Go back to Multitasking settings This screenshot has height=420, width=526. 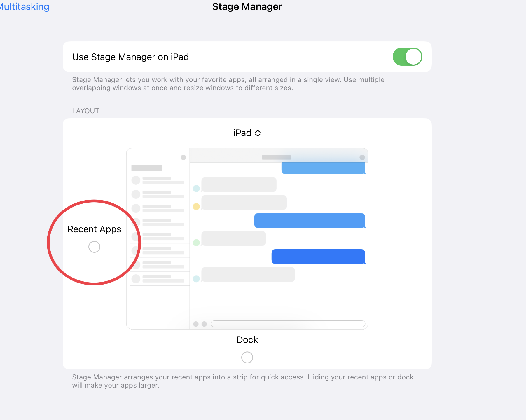click(x=24, y=6)
